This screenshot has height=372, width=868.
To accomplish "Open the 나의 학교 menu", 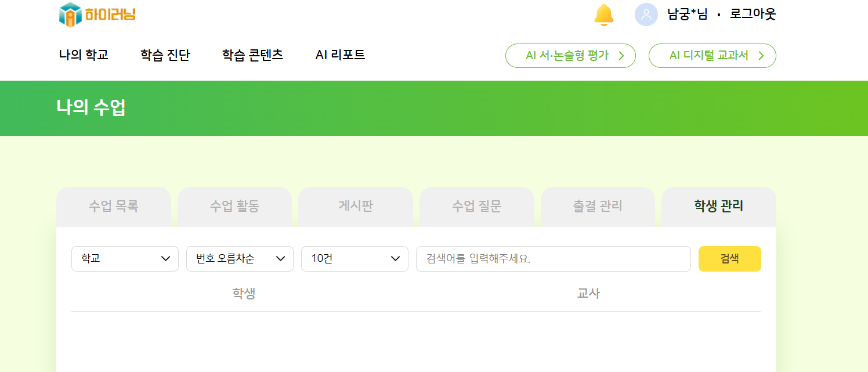I will [x=84, y=55].
